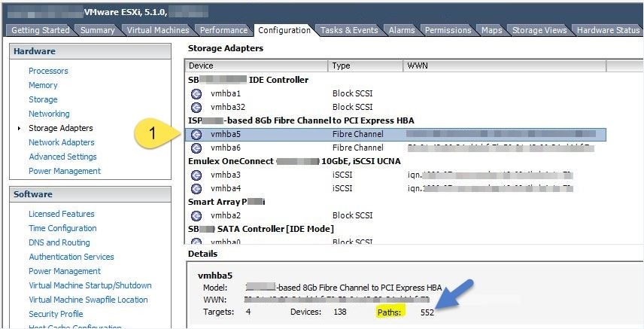Open the Hardware Status tab

tap(609, 30)
